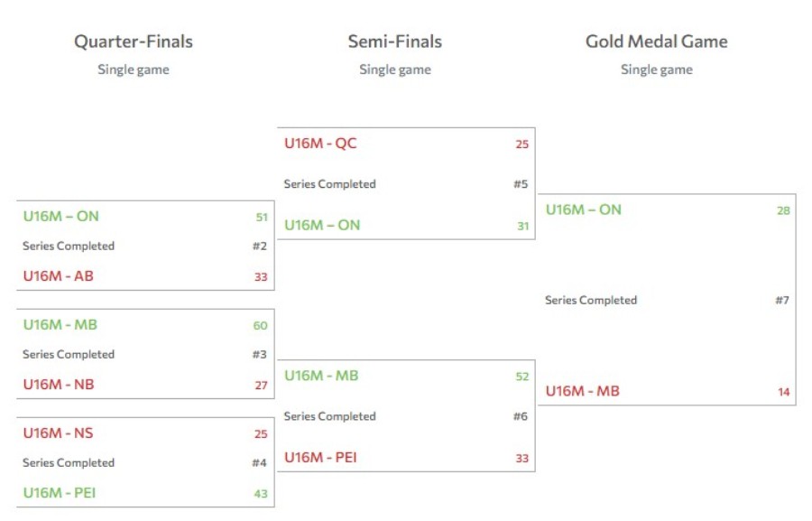Click the Quarter-Finals heading

[134, 42]
